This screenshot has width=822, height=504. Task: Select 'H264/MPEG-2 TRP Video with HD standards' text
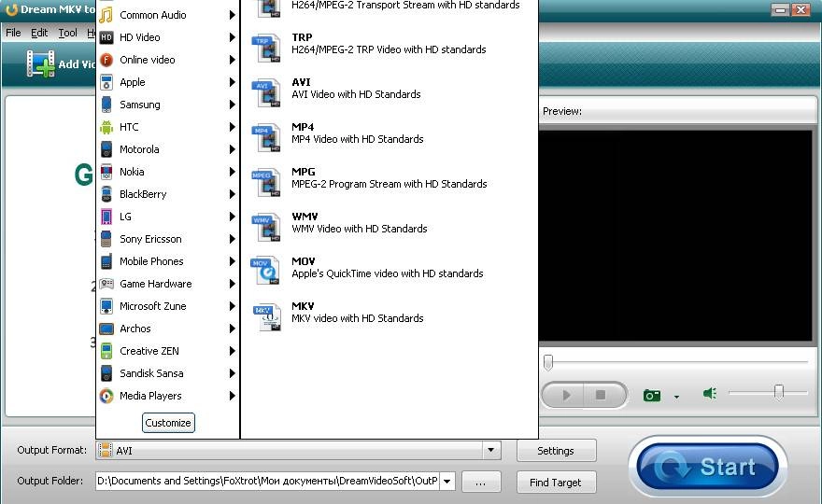(x=389, y=49)
